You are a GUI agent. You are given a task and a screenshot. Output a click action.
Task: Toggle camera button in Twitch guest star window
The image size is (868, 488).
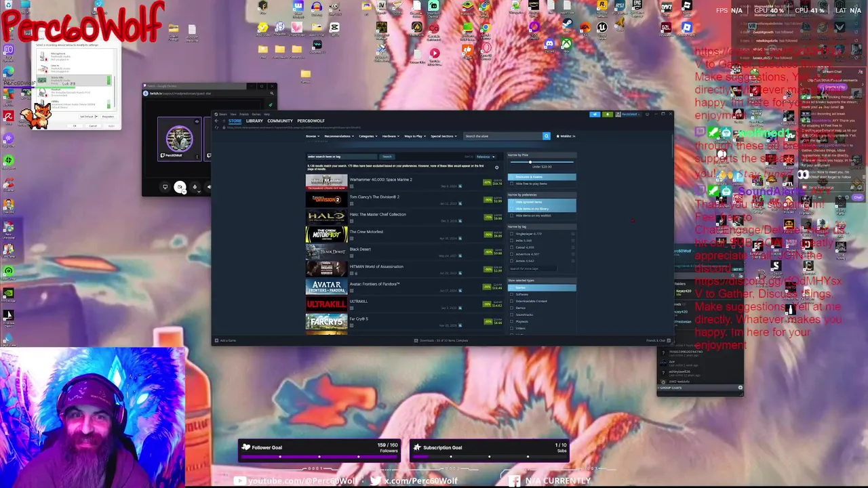[x=180, y=187]
